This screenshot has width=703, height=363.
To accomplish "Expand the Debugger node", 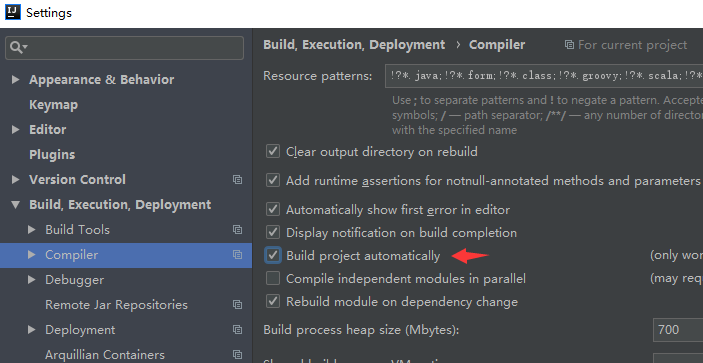I will (31, 280).
